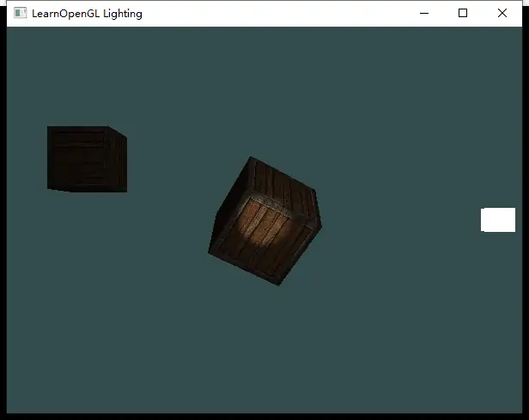Viewport: 529px width, 420px height.
Task: Click the left edge corner of the center crate
Action: tap(209, 253)
